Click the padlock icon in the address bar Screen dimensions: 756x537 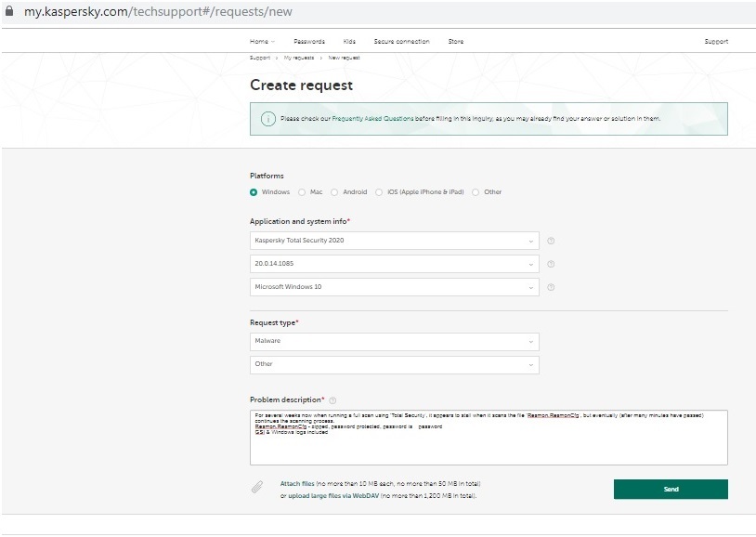pyautogui.click(x=9, y=12)
